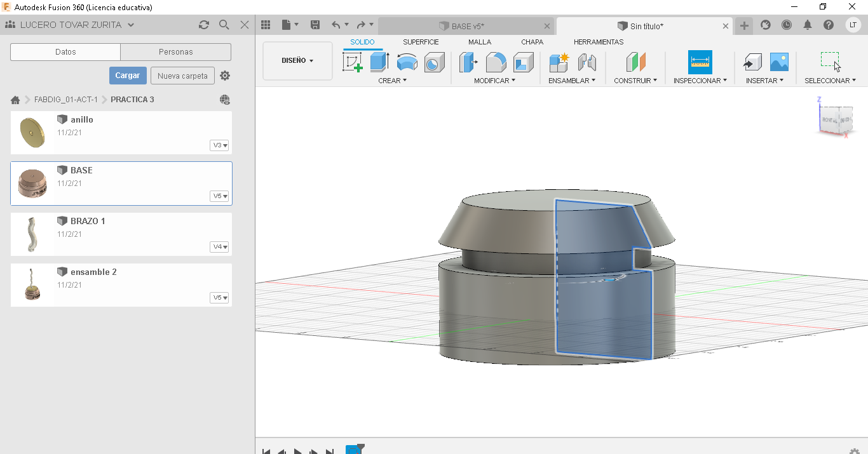Open the notifications bell
Image resolution: width=868 pixels, height=454 pixels.
pos(808,25)
